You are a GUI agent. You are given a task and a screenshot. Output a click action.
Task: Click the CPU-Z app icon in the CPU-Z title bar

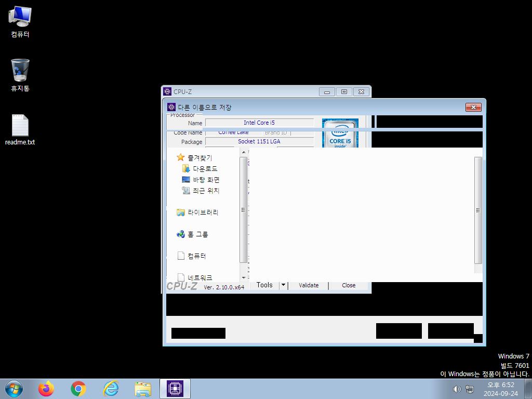[x=167, y=91]
